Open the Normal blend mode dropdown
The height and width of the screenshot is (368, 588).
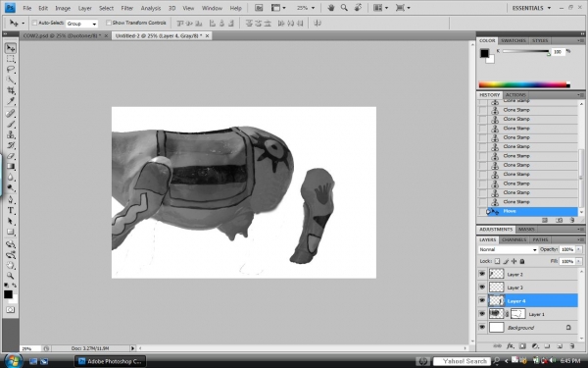[x=508, y=249]
